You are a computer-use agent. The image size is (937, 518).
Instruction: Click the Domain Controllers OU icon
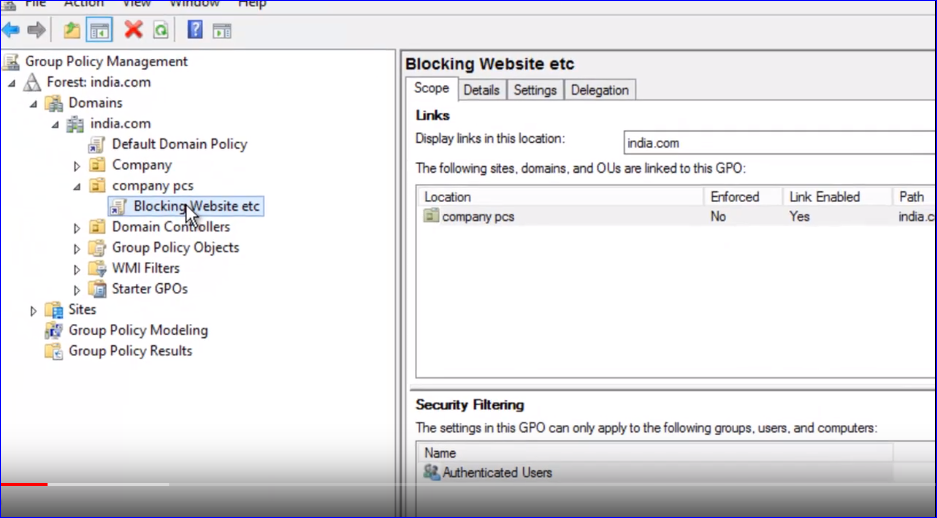pos(97,227)
